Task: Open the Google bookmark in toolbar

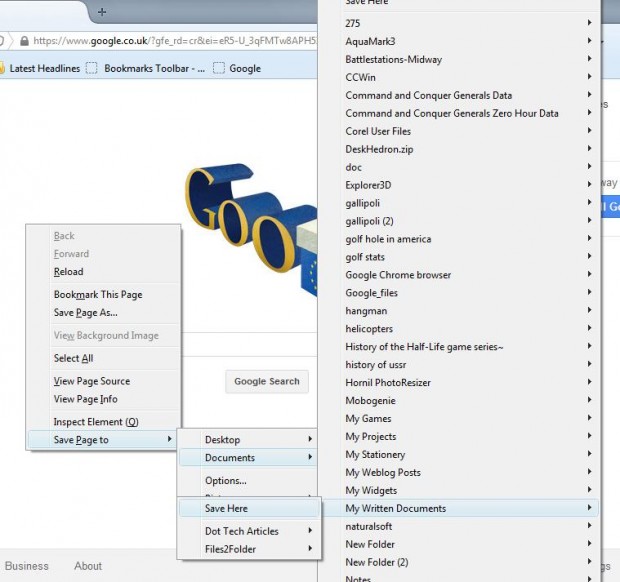Action: point(237,68)
